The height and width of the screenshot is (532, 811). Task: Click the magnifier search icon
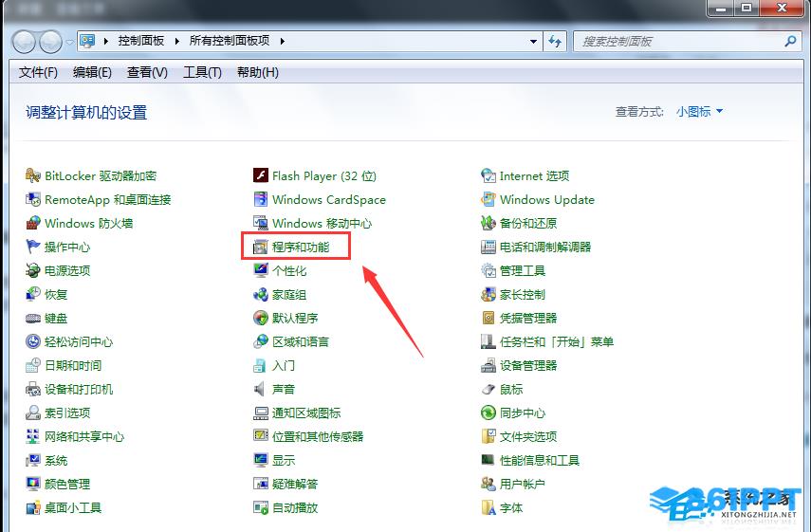[790, 41]
